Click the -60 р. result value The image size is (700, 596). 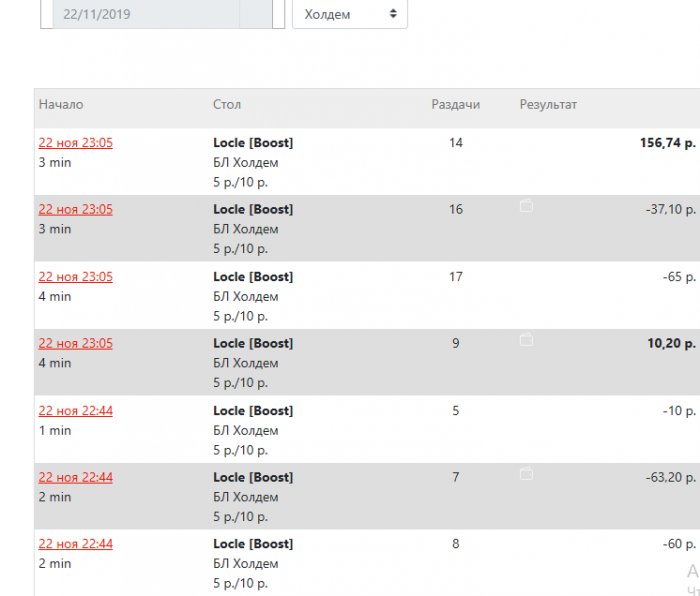coord(679,545)
